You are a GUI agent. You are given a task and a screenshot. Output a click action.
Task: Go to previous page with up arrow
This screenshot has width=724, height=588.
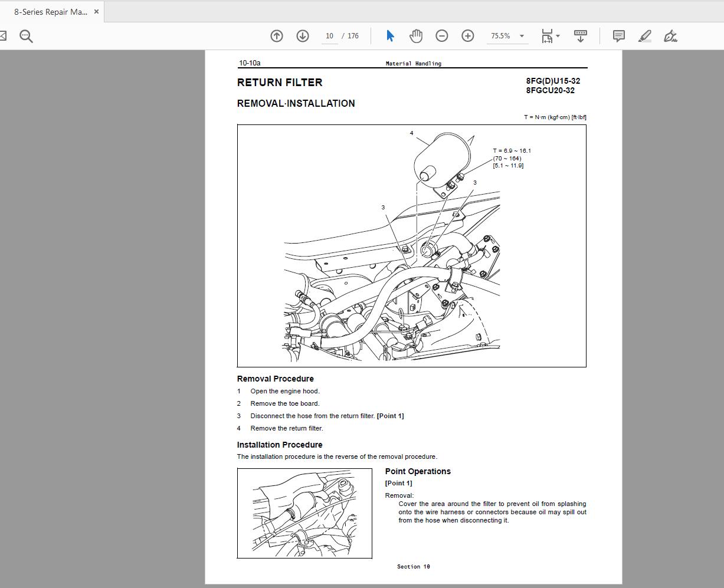click(x=277, y=36)
